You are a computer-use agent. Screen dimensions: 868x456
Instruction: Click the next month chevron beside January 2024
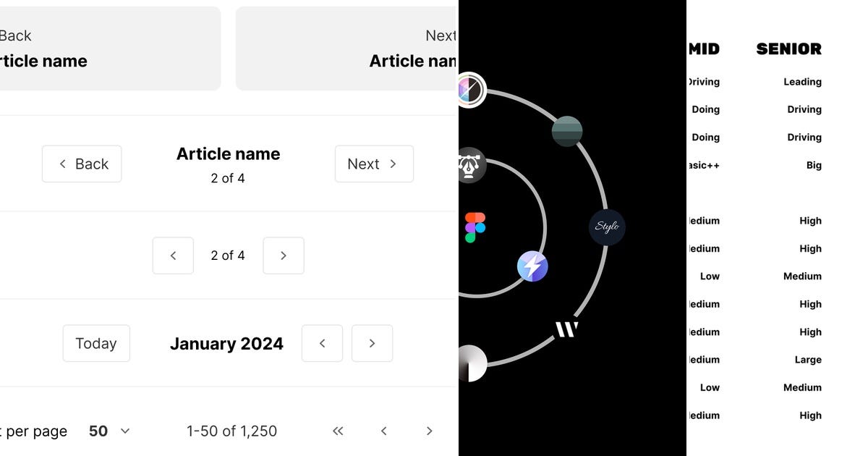click(372, 343)
